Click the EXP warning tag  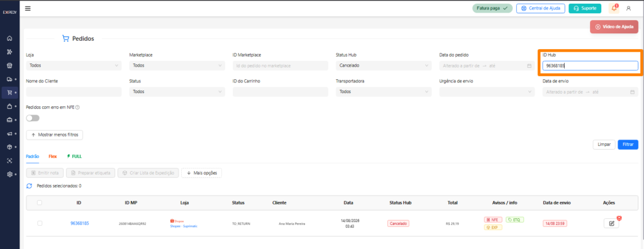(493, 227)
